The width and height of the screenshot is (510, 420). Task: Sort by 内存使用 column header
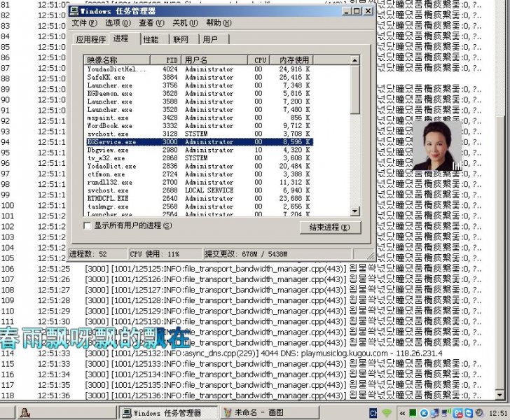pos(291,60)
